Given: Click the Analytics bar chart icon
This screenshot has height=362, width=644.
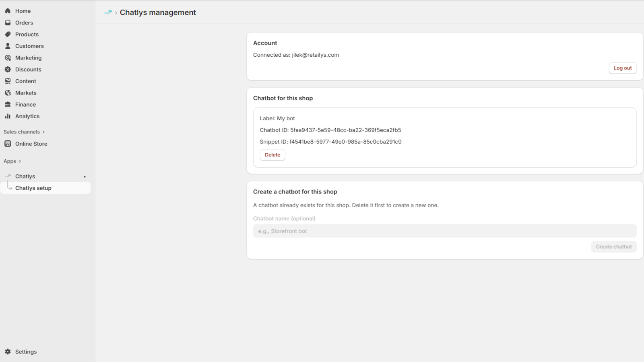Looking at the screenshot, I should (x=8, y=116).
